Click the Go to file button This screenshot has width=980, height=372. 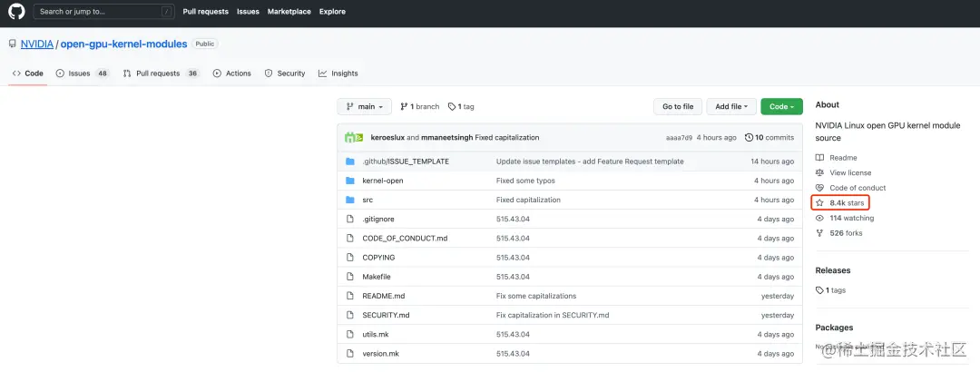(x=678, y=106)
